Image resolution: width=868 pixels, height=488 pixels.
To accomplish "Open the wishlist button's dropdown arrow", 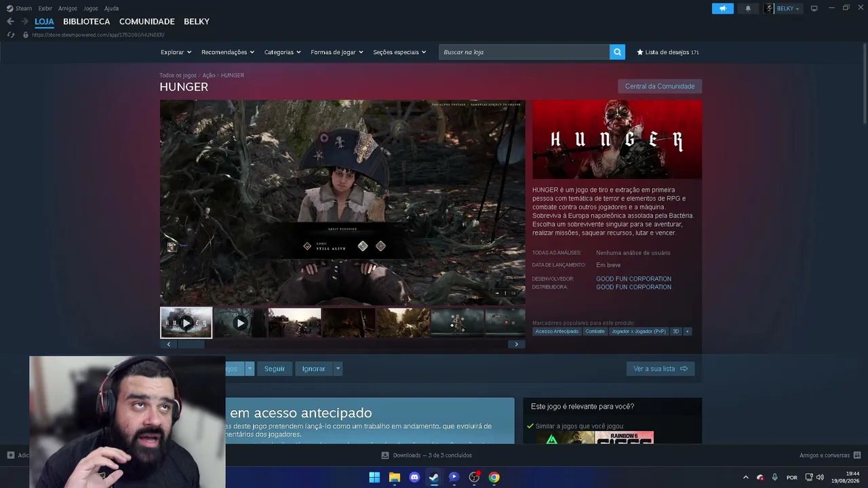I will point(250,369).
